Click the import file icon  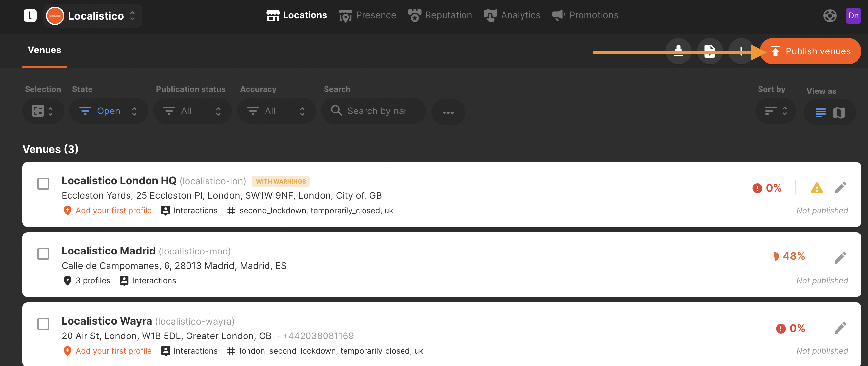710,51
